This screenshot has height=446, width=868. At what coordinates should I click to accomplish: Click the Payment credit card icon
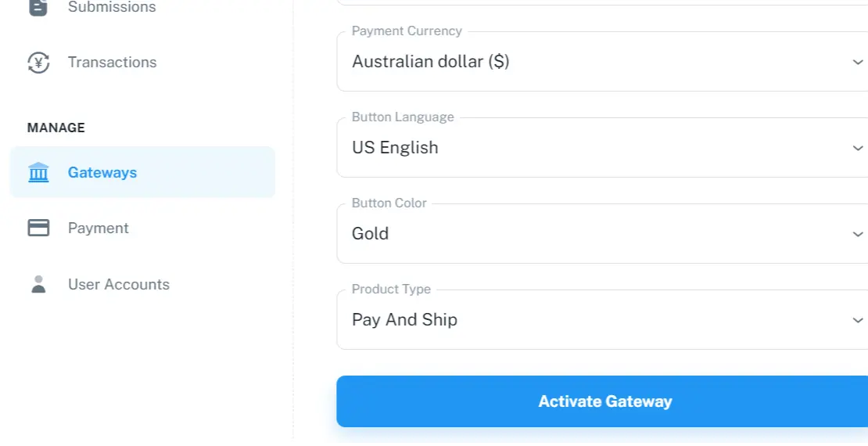[38, 228]
